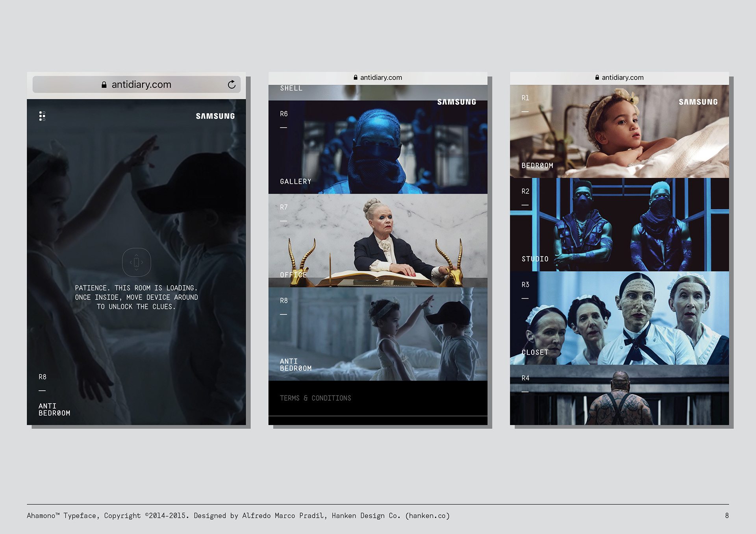
Task: Click the padlock icon in left address bar
Action: pyautogui.click(x=104, y=85)
